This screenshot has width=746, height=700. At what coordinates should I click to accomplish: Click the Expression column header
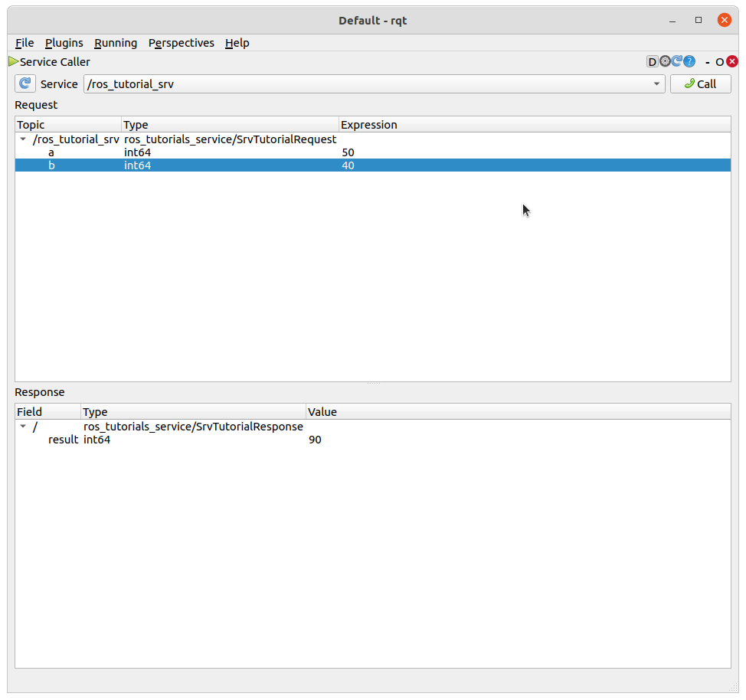(x=535, y=125)
